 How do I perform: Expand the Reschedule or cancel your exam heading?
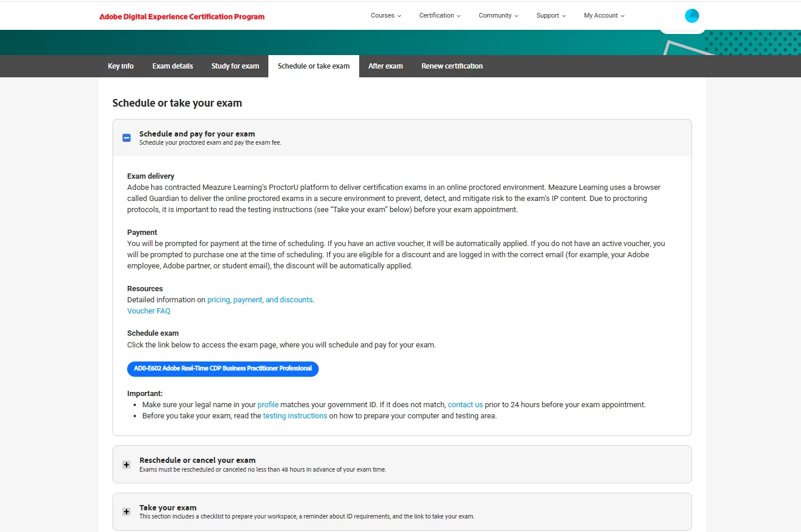[197, 461]
